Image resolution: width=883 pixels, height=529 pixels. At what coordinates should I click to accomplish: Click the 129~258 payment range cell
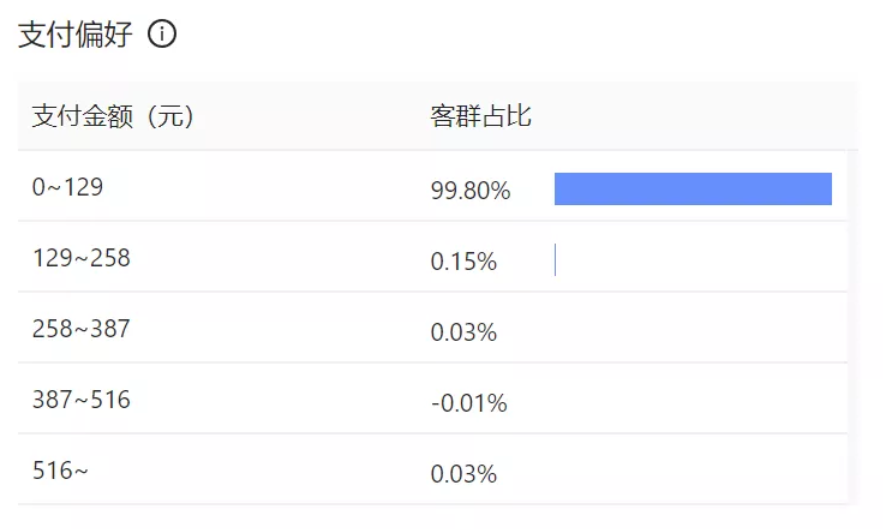(x=81, y=258)
